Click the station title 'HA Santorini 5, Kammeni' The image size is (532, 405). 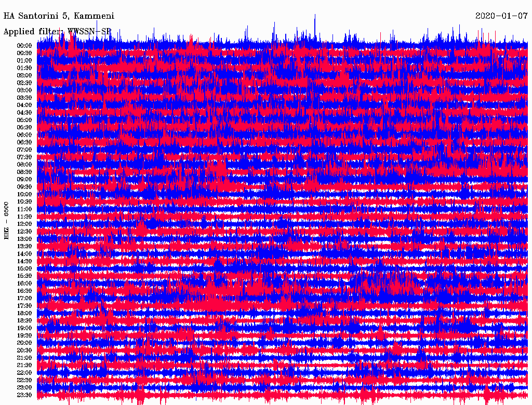click(x=59, y=16)
